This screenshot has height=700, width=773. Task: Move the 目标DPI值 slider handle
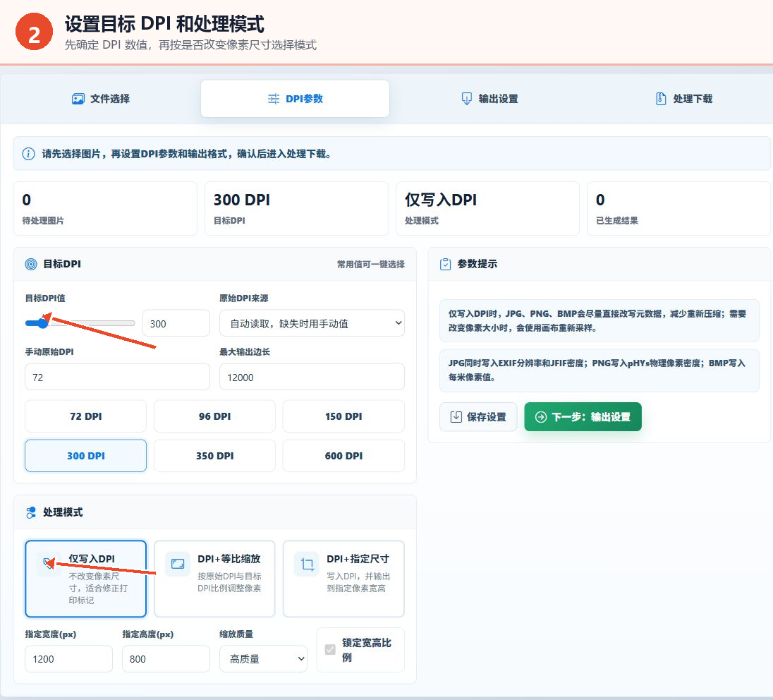[43, 323]
